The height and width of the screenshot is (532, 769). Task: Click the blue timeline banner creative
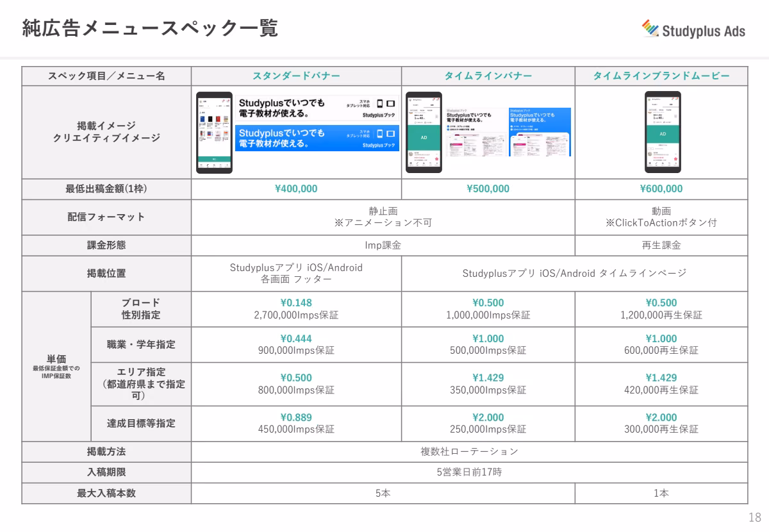point(540,132)
